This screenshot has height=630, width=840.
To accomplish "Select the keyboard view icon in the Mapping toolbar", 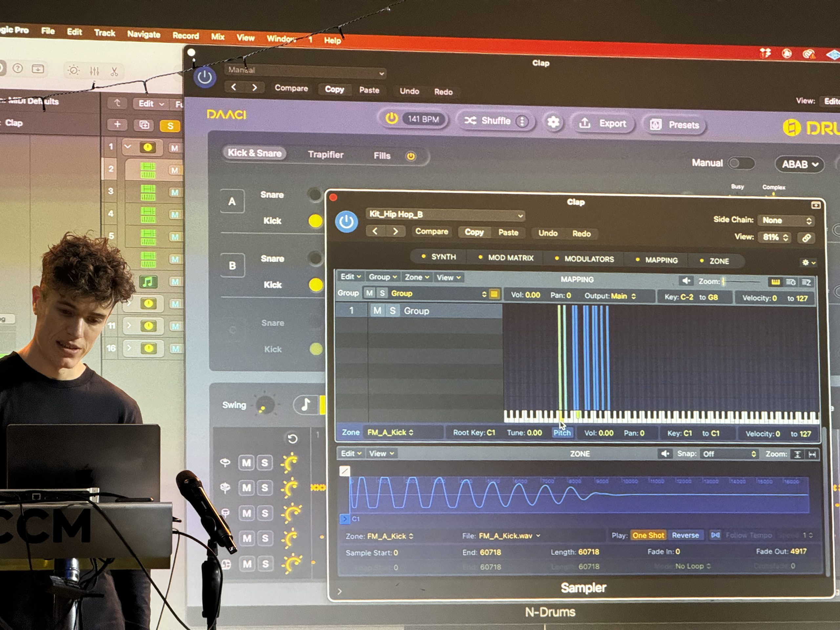I will [776, 283].
